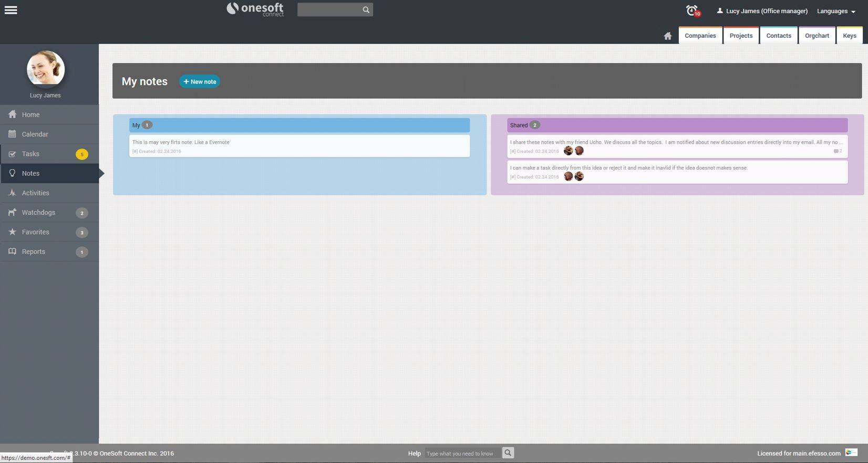Click 'Licensed for main.efesso.com' footer text
Viewport: 868px width, 463px height.
799,454
